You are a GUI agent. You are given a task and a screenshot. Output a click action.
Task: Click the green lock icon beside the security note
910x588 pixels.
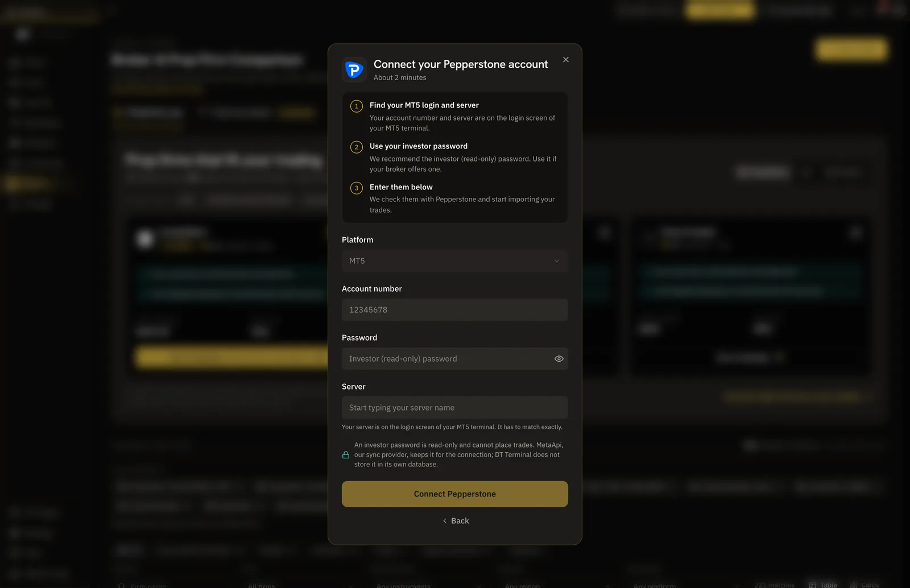346,455
